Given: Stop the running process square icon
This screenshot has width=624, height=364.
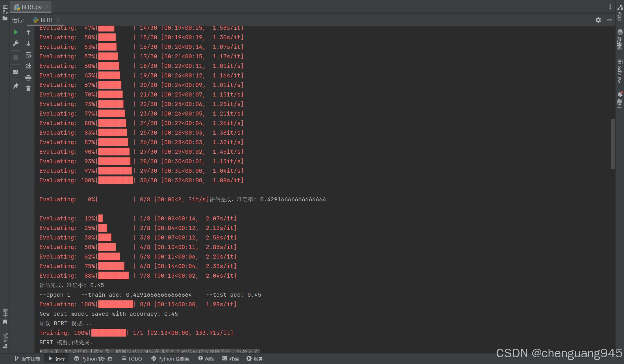Looking at the screenshot, I should [16, 57].
